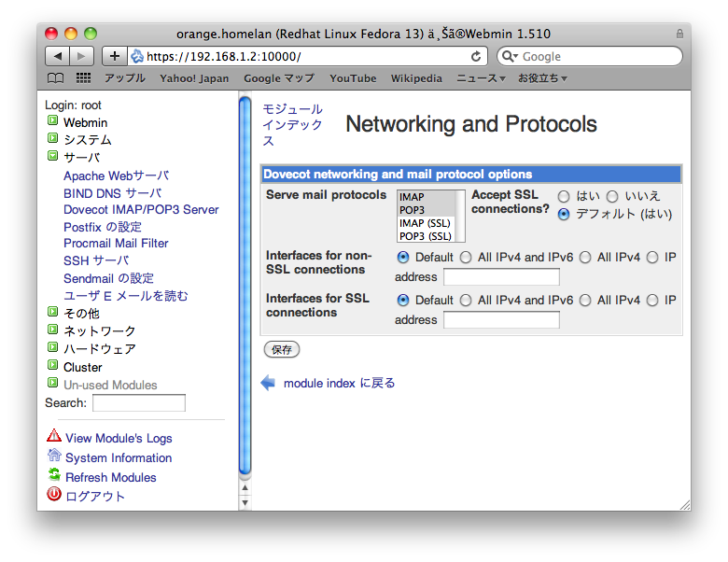
Task: Click the blue back arrow icon
Action: pyautogui.click(x=269, y=383)
